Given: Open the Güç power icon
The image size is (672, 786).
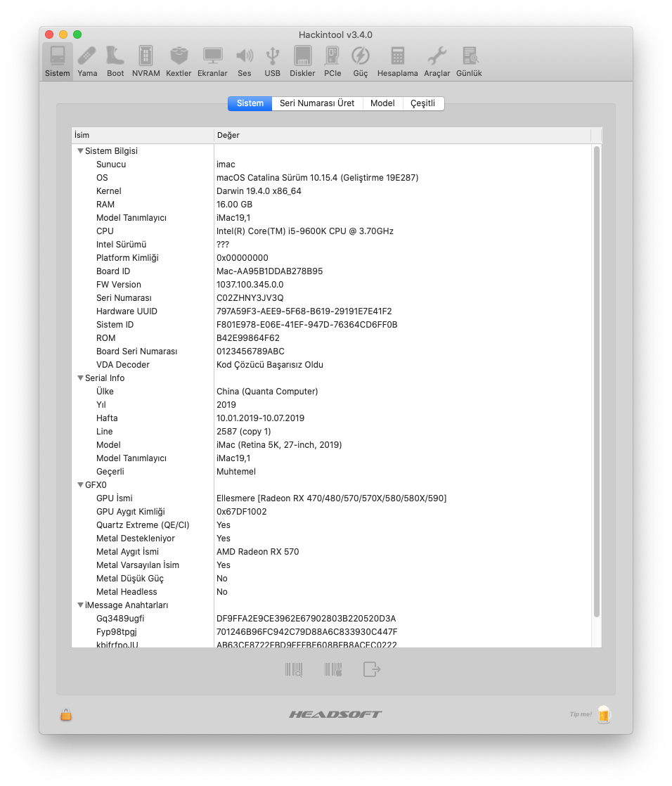Looking at the screenshot, I should (x=360, y=60).
